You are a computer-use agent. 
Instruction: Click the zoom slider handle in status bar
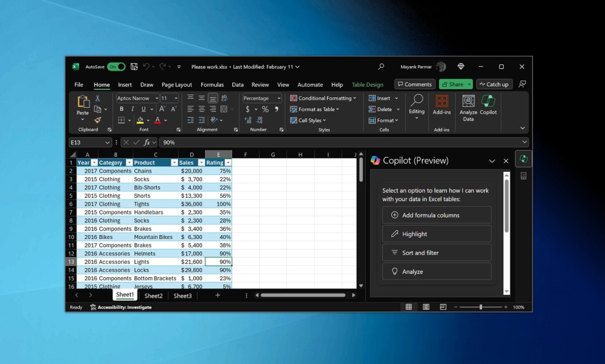[x=481, y=307]
